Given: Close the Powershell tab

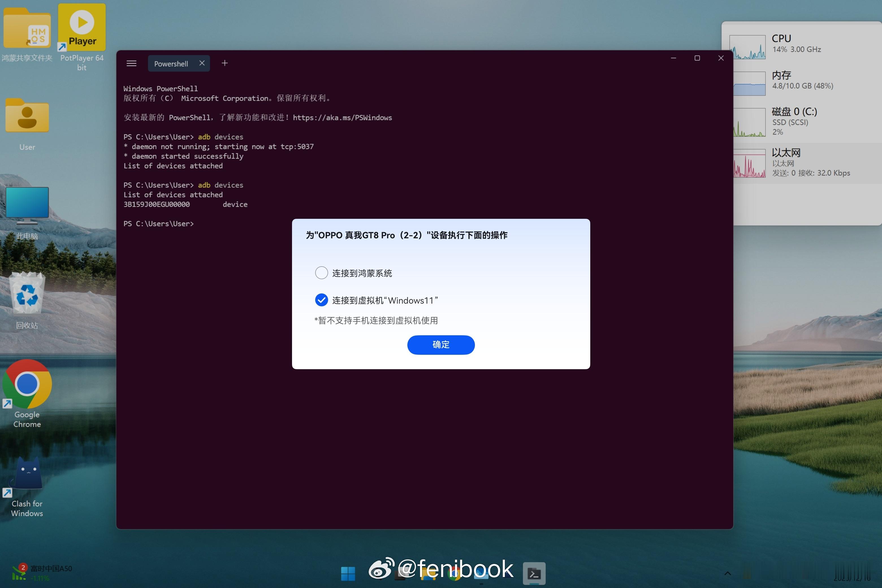Looking at the screenshot, I should pyautogui.click(x=202, y=63).
